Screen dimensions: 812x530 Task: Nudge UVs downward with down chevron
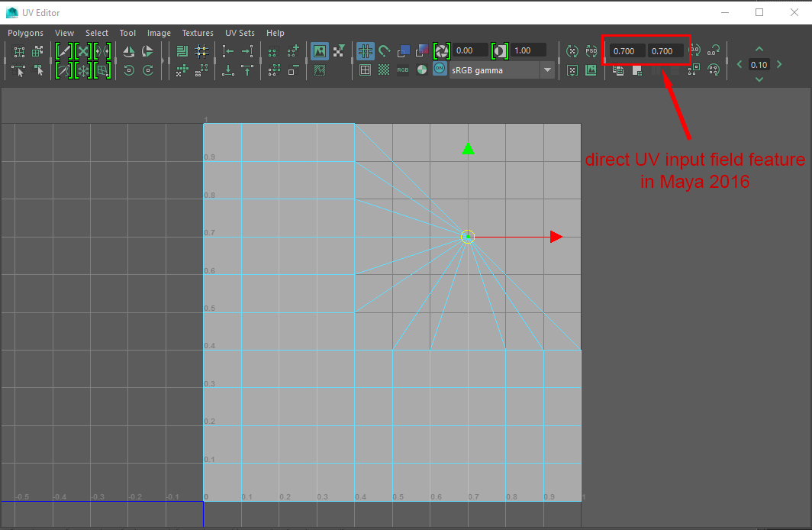coord(759,79)
